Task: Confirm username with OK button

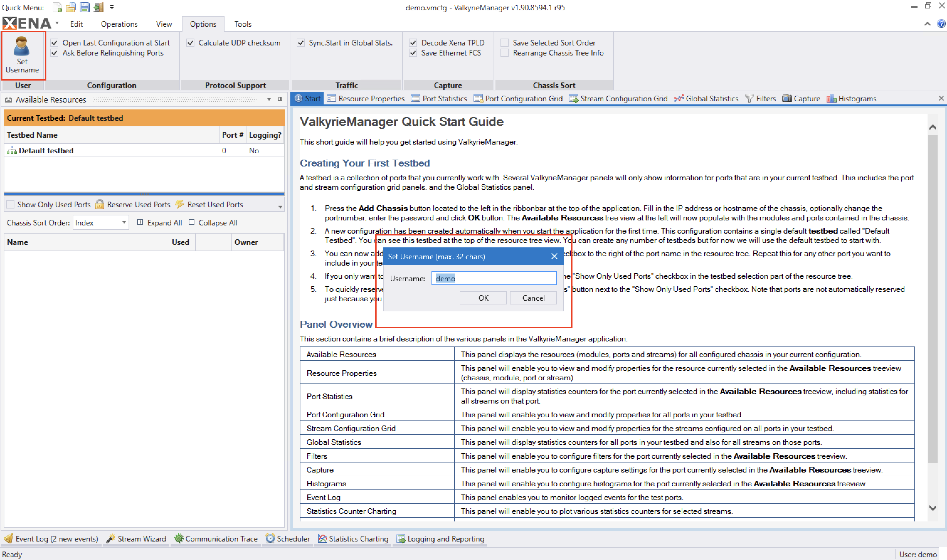Action: [483, 298]
